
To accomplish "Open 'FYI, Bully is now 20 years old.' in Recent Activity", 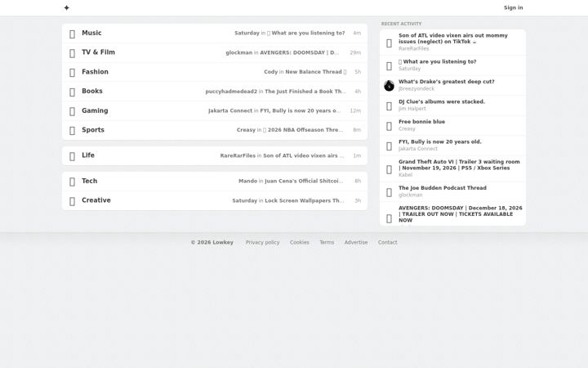I will click(x=440, y=141).
